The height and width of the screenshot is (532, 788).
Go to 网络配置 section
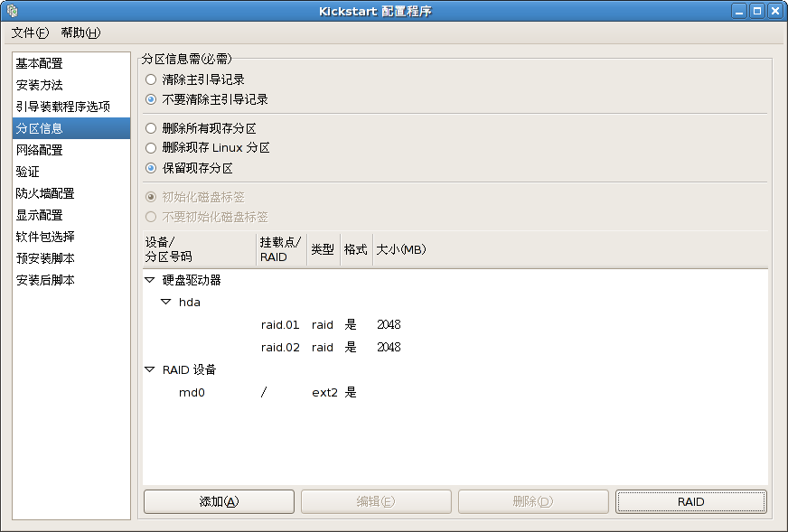coord(70,150)
